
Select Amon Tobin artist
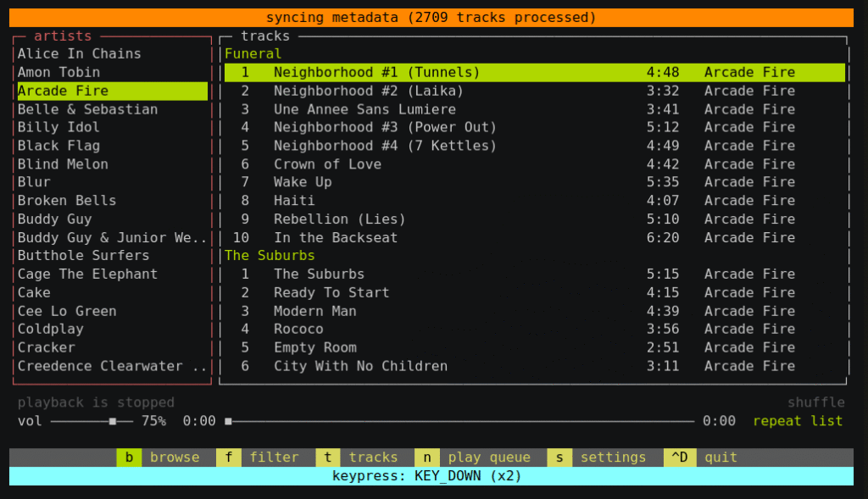[113, 72]
